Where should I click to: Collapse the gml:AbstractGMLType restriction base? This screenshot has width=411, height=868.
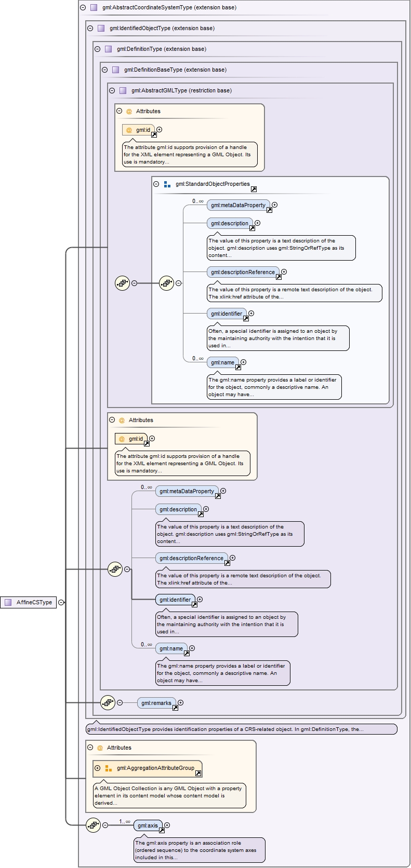(112, 91)
